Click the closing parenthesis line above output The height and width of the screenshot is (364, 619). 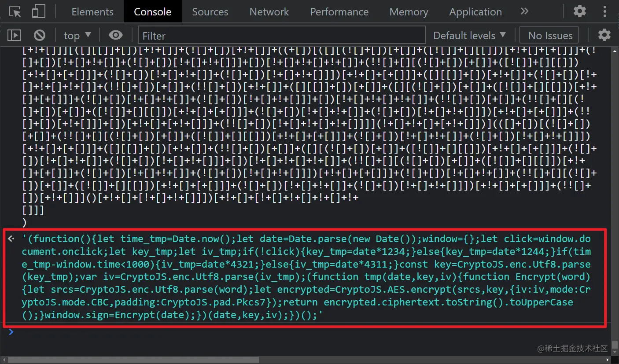[24, 222]
